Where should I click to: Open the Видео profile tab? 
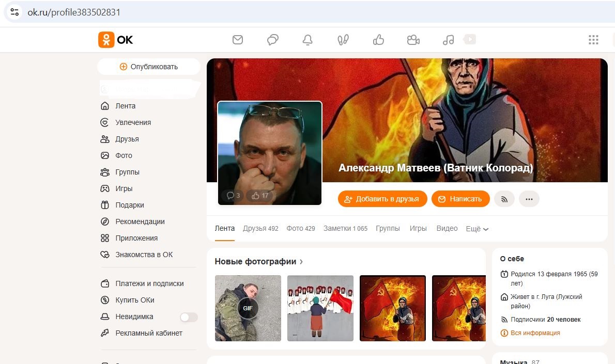click(x=447, y=228)
